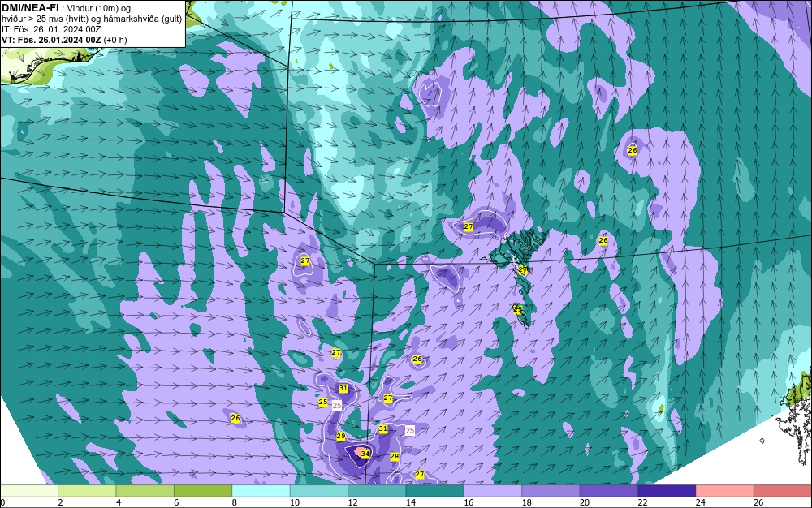Click the legend scale value 10
This screenshot has height=508, width=812.
tap(295, 502)
